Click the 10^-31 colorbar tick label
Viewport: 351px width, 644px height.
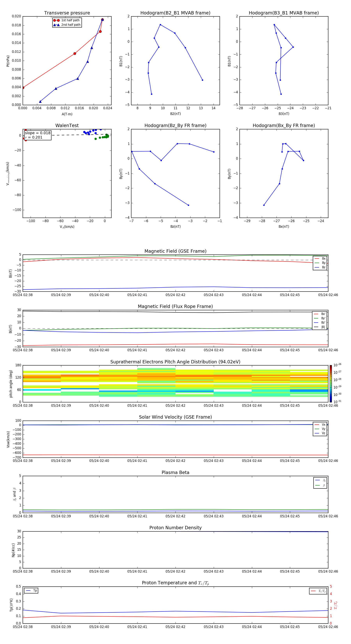click(337, 402)
